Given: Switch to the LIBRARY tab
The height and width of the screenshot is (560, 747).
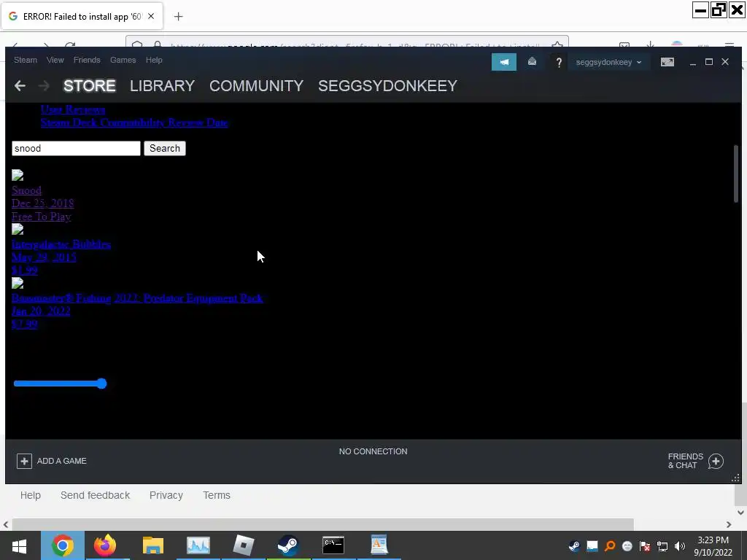Looking at the screenshot, I should [x=162, y=86].
